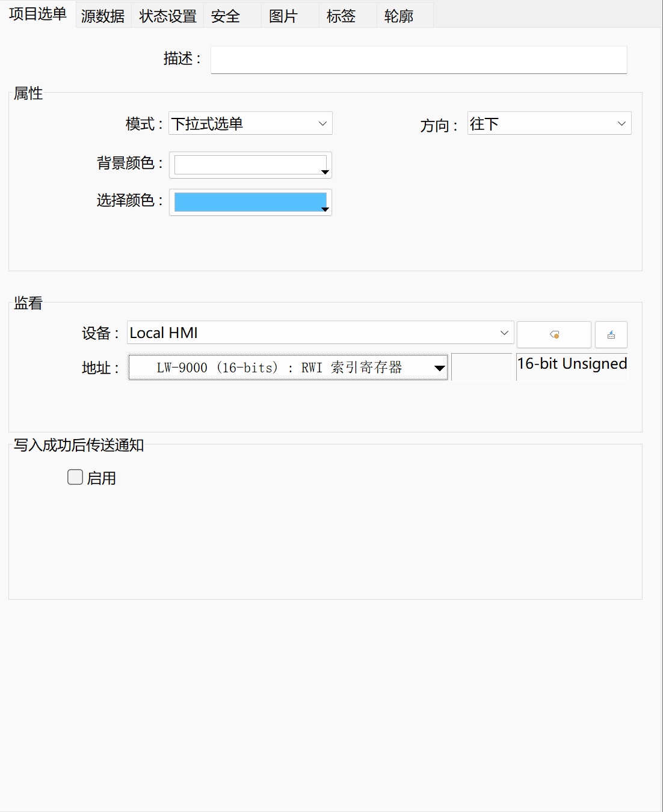Expand the 方向 dropdown
This screenshot has height=812, width=663.
pyautogui.click(x=549, y=124)
